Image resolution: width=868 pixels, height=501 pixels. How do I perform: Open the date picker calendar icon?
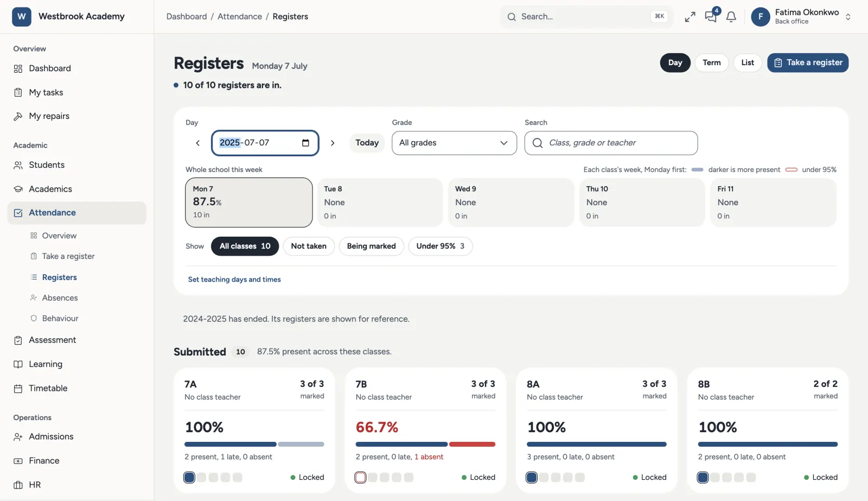[x=305, y=143]
